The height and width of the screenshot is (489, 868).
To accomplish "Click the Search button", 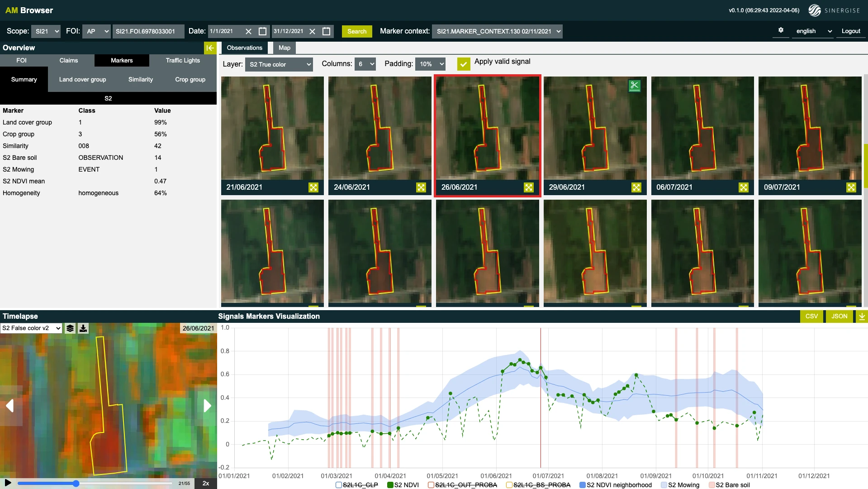I will (356, 31).
